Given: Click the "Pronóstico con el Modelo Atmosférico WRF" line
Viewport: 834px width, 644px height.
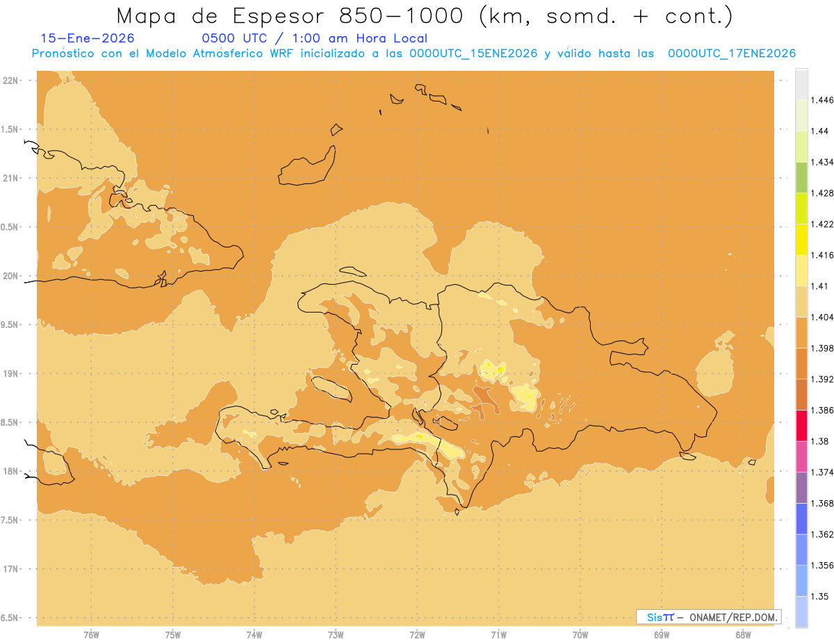Looking at the screenshot, I should 414,53.
